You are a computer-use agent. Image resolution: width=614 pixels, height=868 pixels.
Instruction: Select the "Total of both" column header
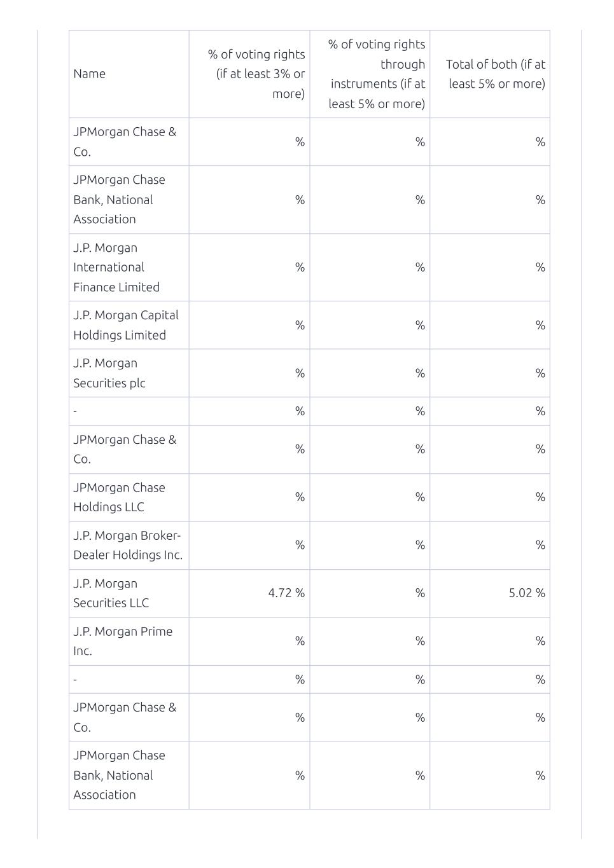pos(496,74)
